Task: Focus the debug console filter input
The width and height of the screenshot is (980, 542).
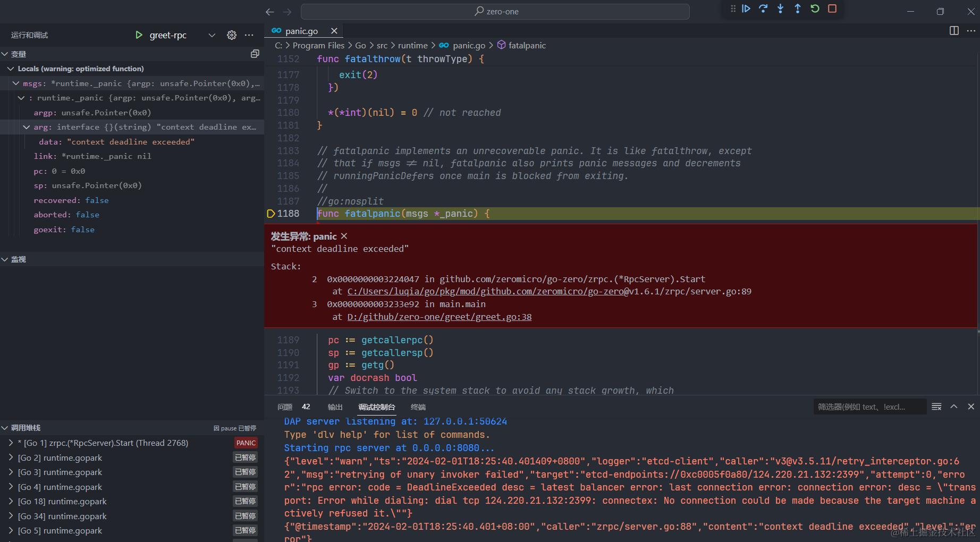Action: point(869,406)
